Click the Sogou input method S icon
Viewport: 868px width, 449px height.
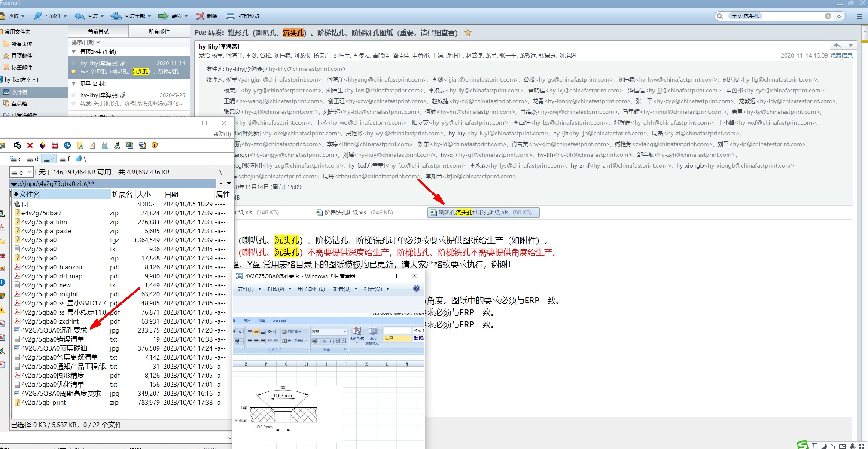(802, 445)
